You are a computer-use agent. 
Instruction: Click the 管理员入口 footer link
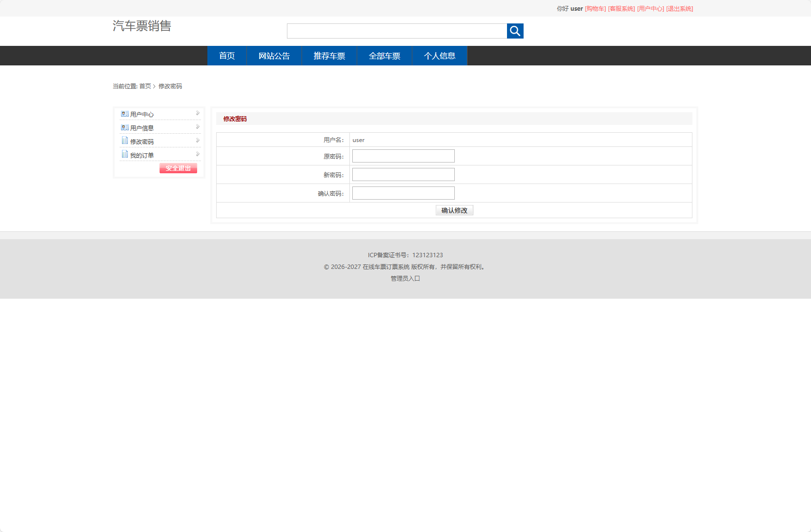pyautogui.click(x=405, y=279)
